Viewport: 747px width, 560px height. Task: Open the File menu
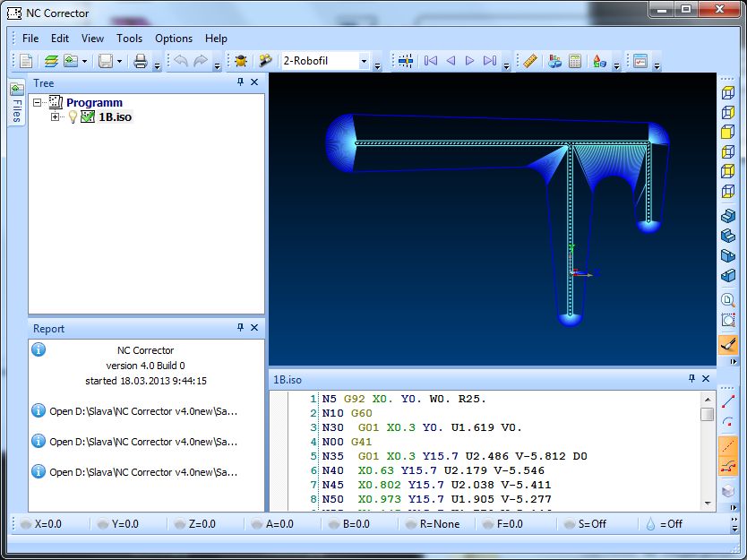[x=30, y=39]
